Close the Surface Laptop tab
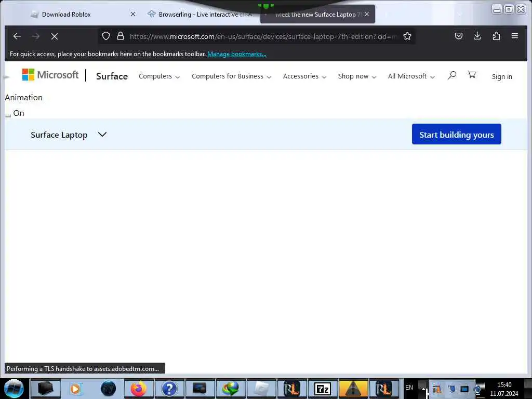532x399 pixels. pos(367,14)
